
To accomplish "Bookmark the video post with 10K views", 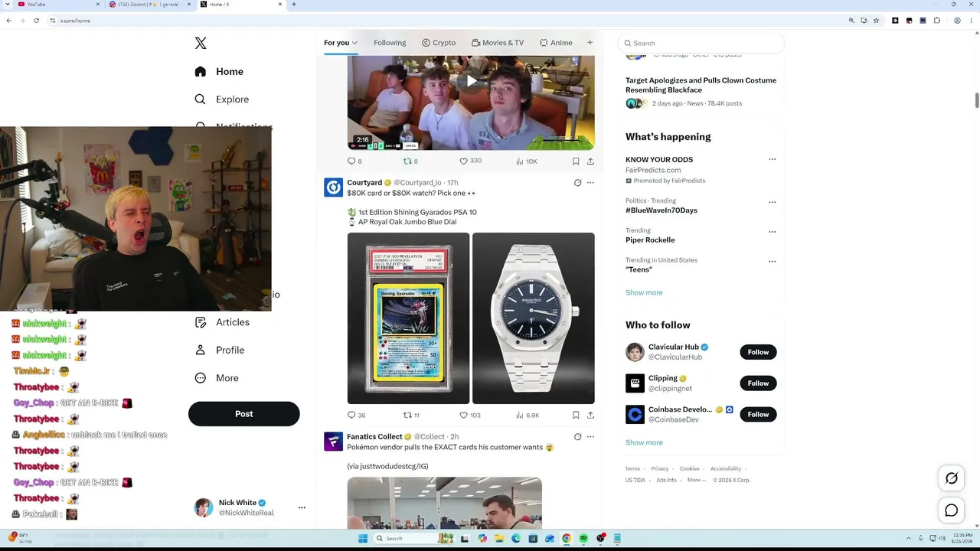I will tap(576, 161).
